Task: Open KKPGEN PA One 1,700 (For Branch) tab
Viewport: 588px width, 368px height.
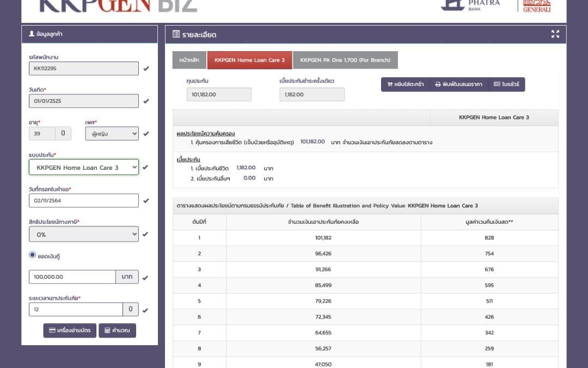Action: 345,60
